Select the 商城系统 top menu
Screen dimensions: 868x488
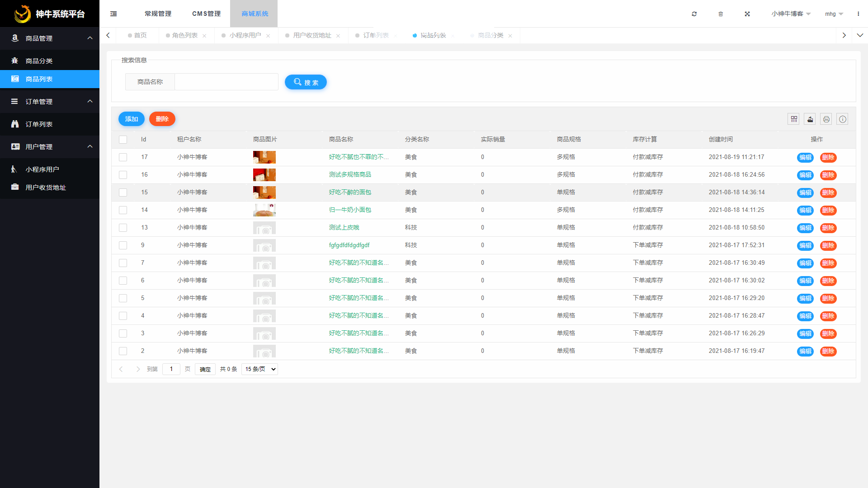pos(255,14)
